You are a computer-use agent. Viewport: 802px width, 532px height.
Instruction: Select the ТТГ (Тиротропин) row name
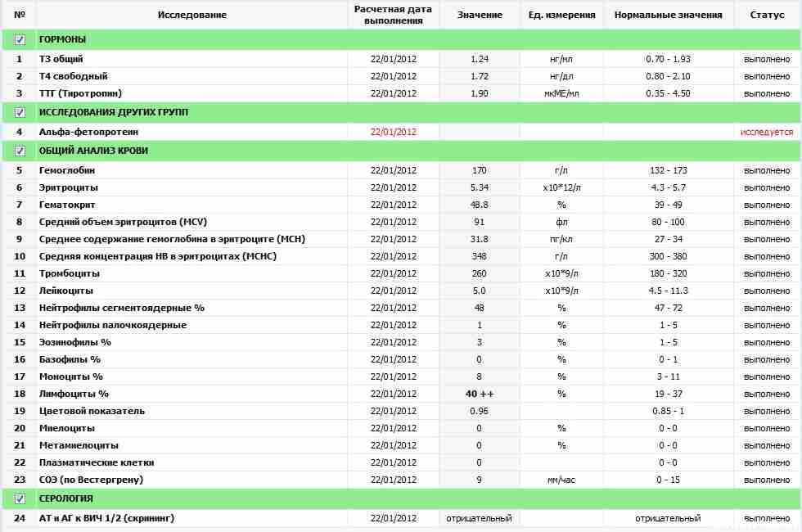(x=80, y=93)
